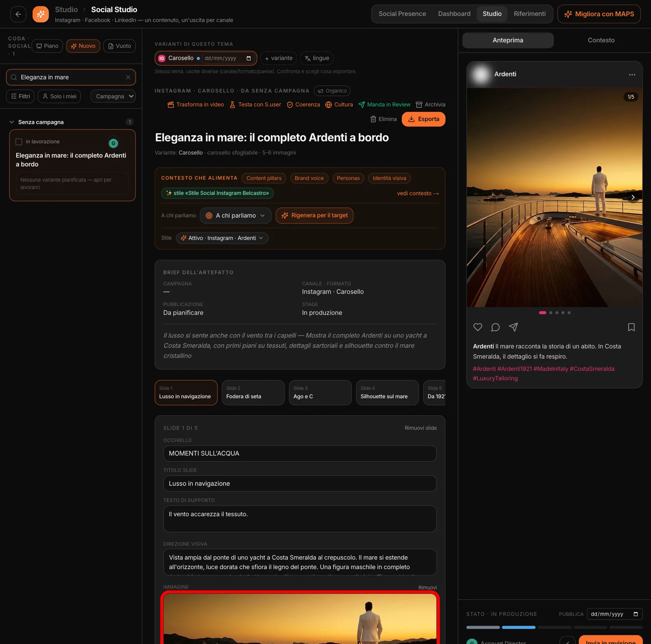Select Slide 3 Ago e C
This screenshot has height=644, width=651.
320,393
